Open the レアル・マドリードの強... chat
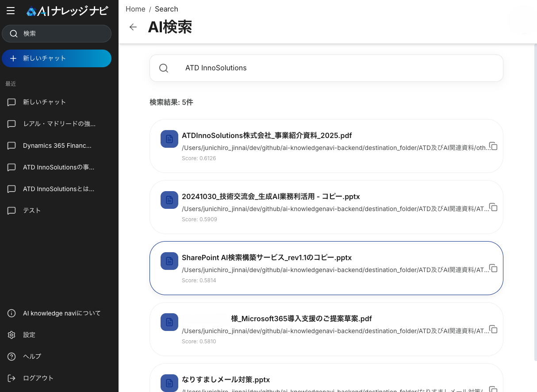537x392 pixels. [59, 124]
